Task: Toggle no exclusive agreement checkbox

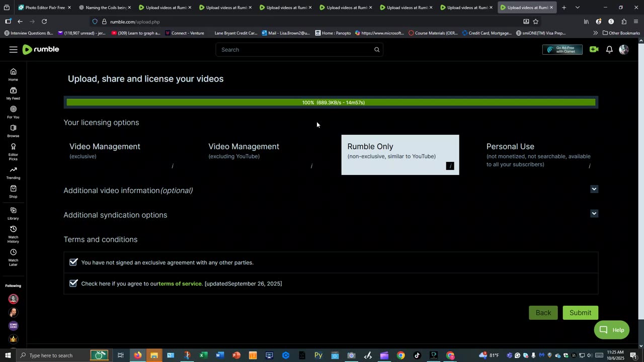Action: tap(73, 262)
